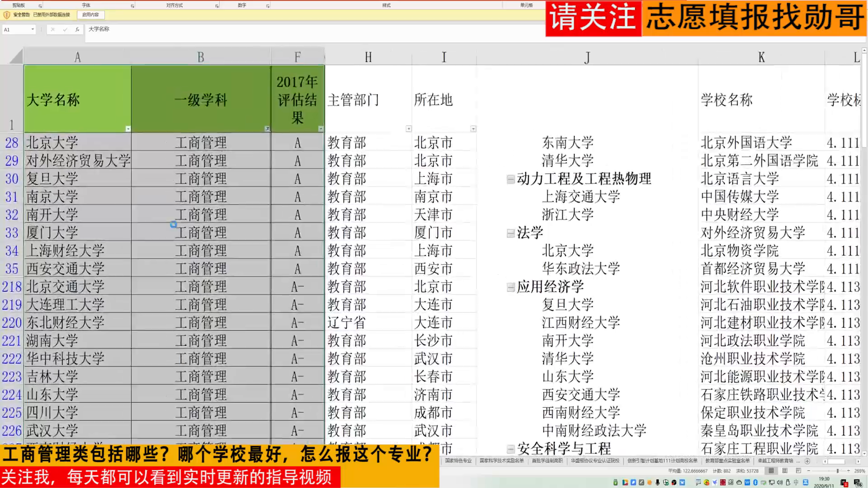Switch to the 国家特色专业 sheet tab
Screen dimensions: 868x488
pos(458,461)
